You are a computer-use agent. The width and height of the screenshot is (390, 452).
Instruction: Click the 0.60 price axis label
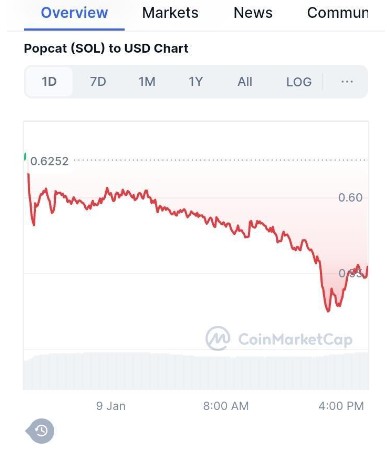(350, 197)
